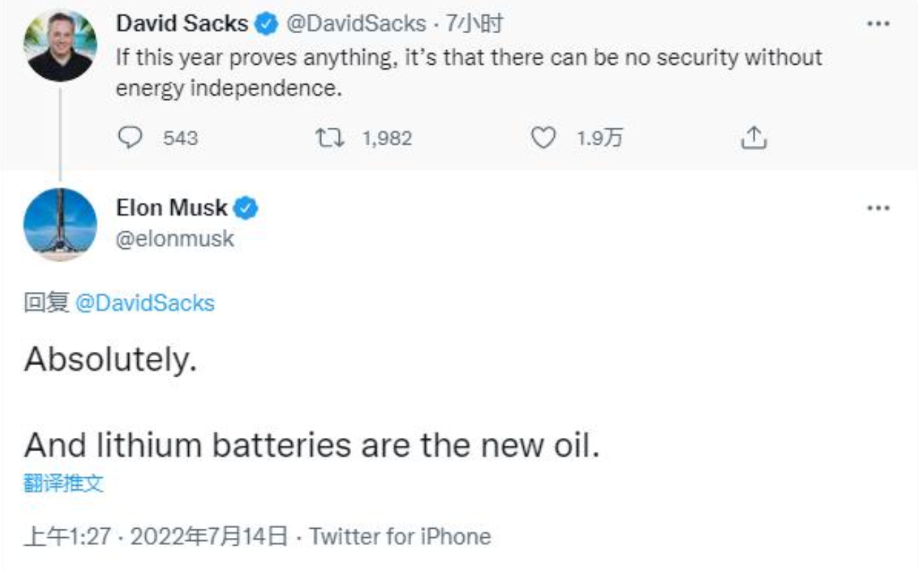This screenshot has height=588, width=918.
Task: Open the more options menu on Elon Musk's tweet
Action: tap(879, 208)
